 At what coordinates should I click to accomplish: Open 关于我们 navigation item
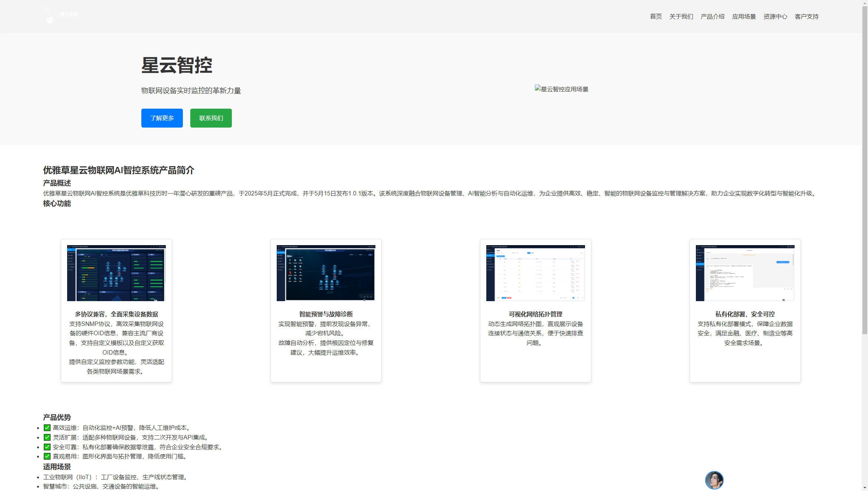681,16
